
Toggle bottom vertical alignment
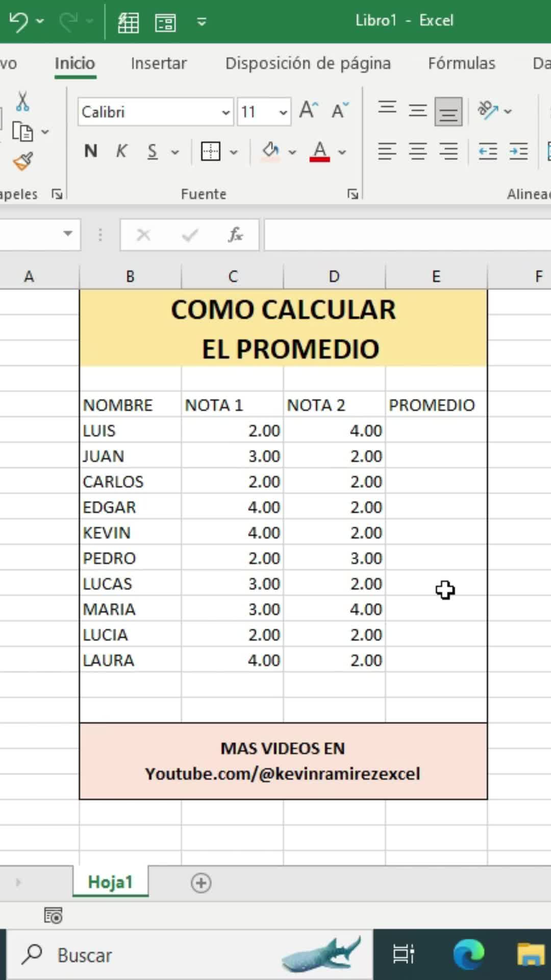[448, 111]
